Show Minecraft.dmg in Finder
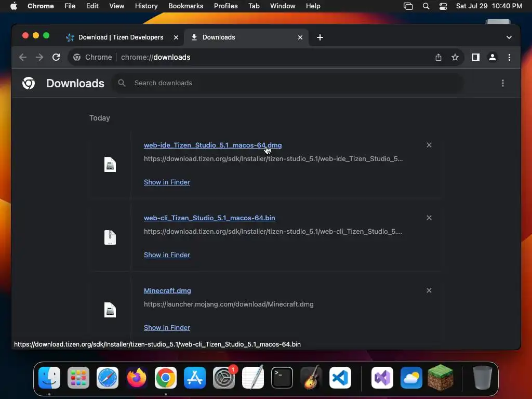Image resolution: width=532 pixels, height=399 pixels. [167, 327]
